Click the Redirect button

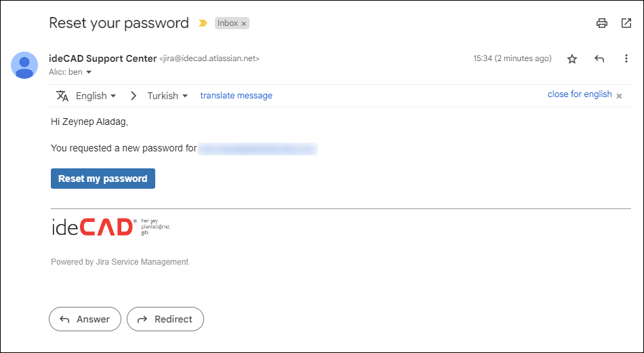point(165,319)
